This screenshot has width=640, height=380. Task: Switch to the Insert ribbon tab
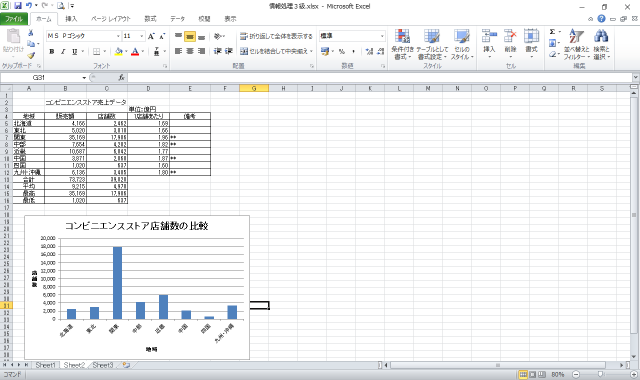71,19
